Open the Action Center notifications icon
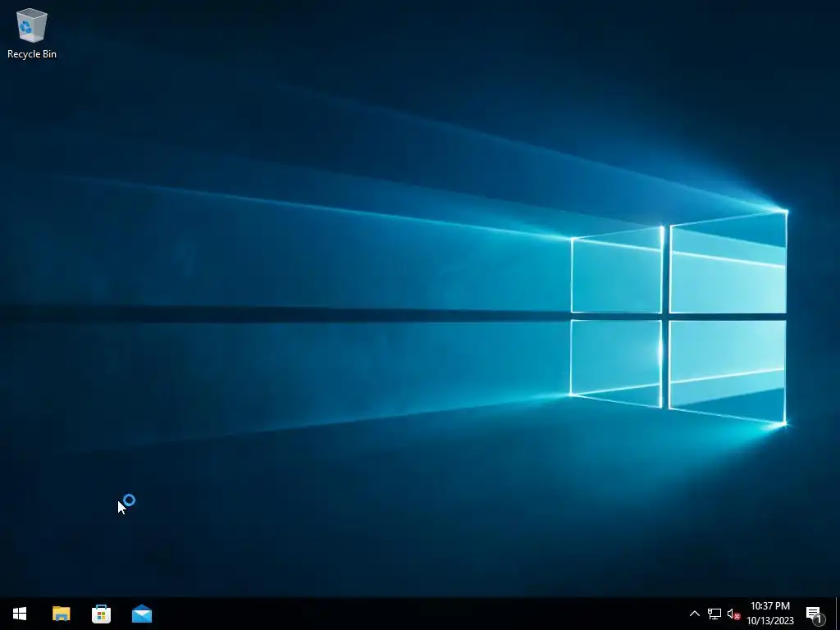 (x=815, y=614)
